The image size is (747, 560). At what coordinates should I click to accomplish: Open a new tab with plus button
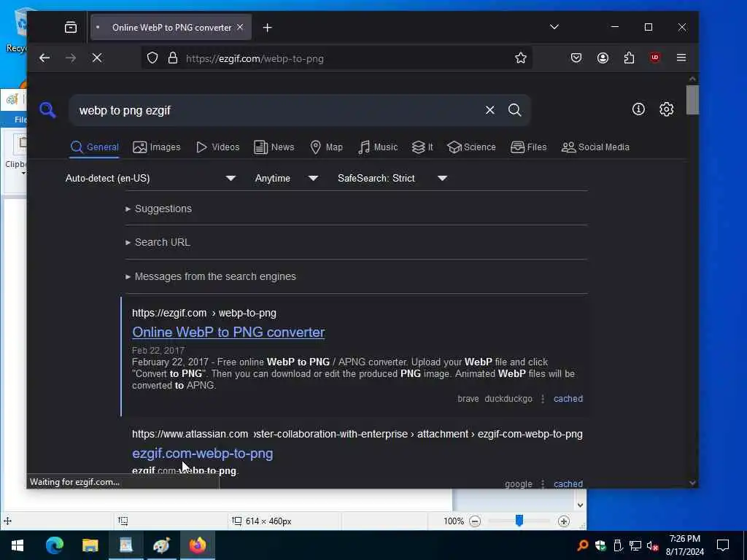(x=267, y=28)
